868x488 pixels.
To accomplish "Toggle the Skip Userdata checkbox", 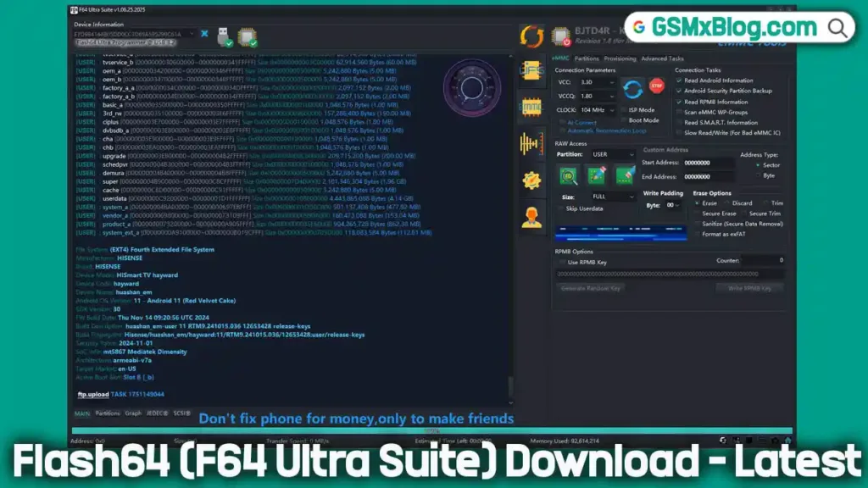I will pyautogui.click(x=560, y=208).
